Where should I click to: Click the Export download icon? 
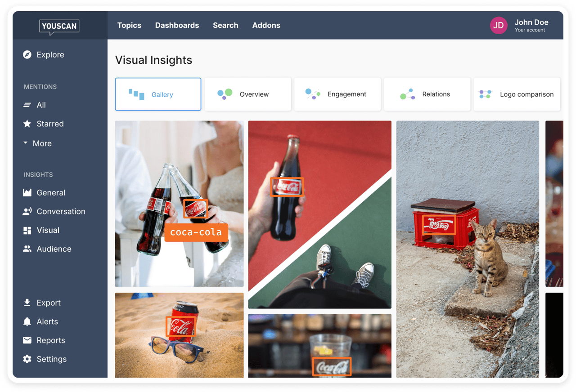27,303
